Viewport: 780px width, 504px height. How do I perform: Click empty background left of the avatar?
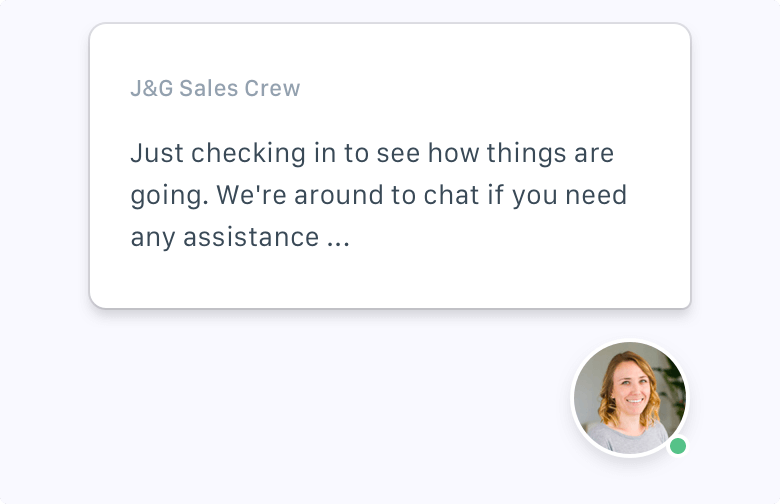coord(298,398)
